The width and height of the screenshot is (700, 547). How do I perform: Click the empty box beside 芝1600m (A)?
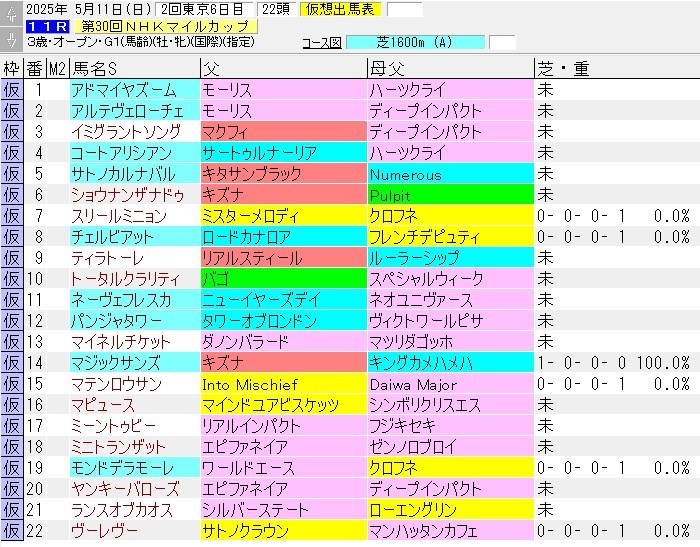(502, 43)
